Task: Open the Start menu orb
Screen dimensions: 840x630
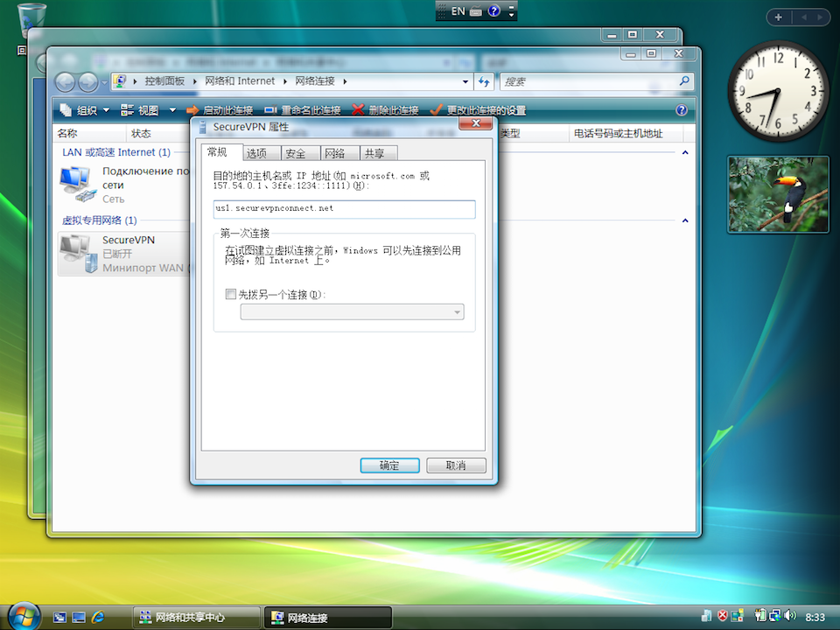Action: click(24, 616)
